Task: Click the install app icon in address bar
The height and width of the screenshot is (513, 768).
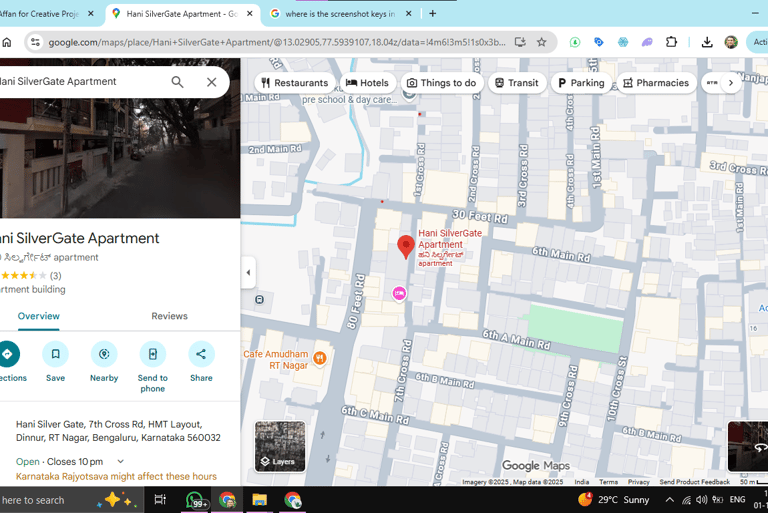Action: (x=520, y=42)
